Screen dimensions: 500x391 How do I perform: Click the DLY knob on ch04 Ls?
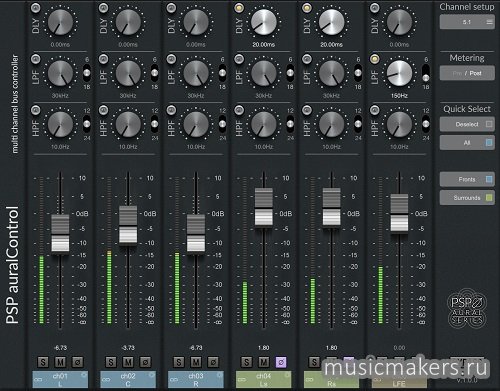point(264,22)
